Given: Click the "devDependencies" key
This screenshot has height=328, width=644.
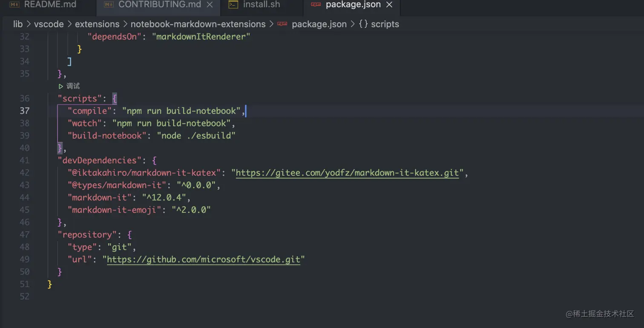Looking at the screenshot, I should click(99, 160).
